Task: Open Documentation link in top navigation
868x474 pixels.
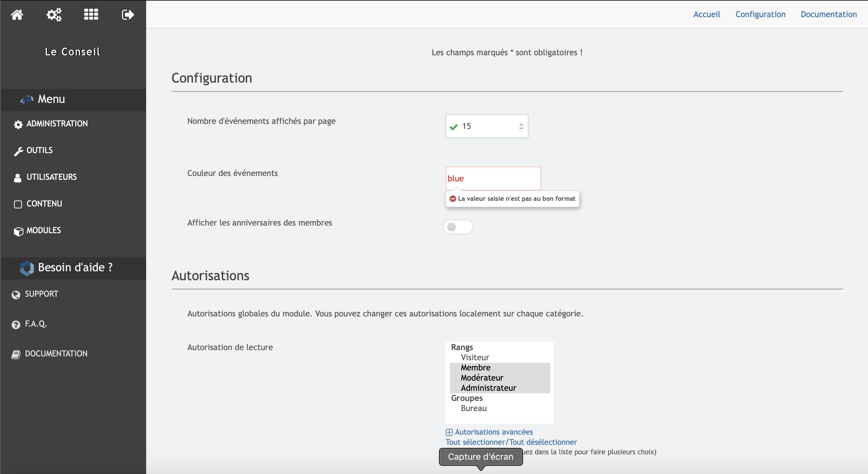Action: point(829,14)
